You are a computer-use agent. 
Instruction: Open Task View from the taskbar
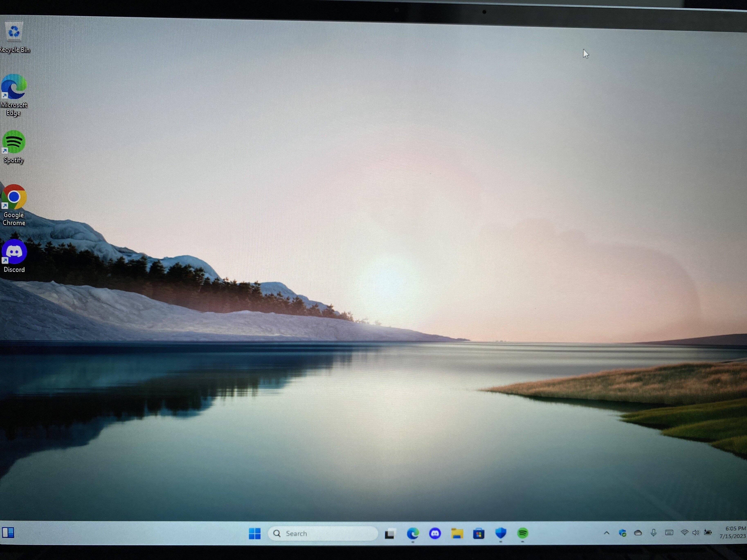[390, 534]
